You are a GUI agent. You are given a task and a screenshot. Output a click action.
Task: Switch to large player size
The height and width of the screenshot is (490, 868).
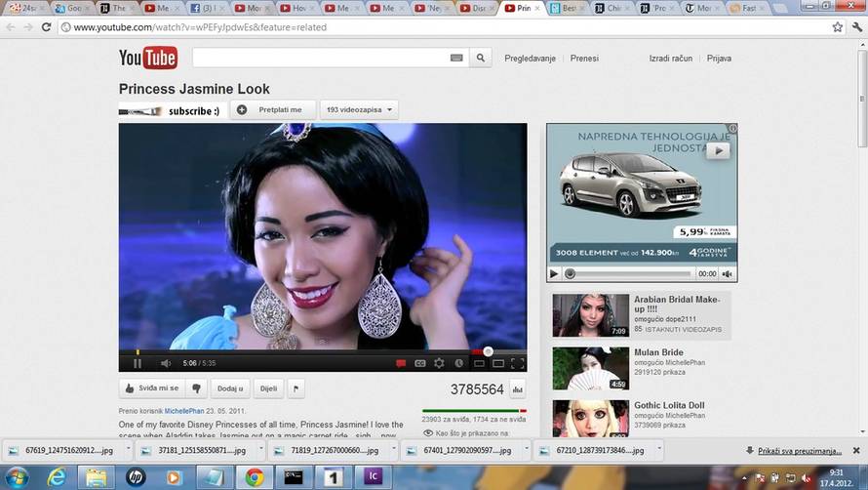(x=498, y=364)
